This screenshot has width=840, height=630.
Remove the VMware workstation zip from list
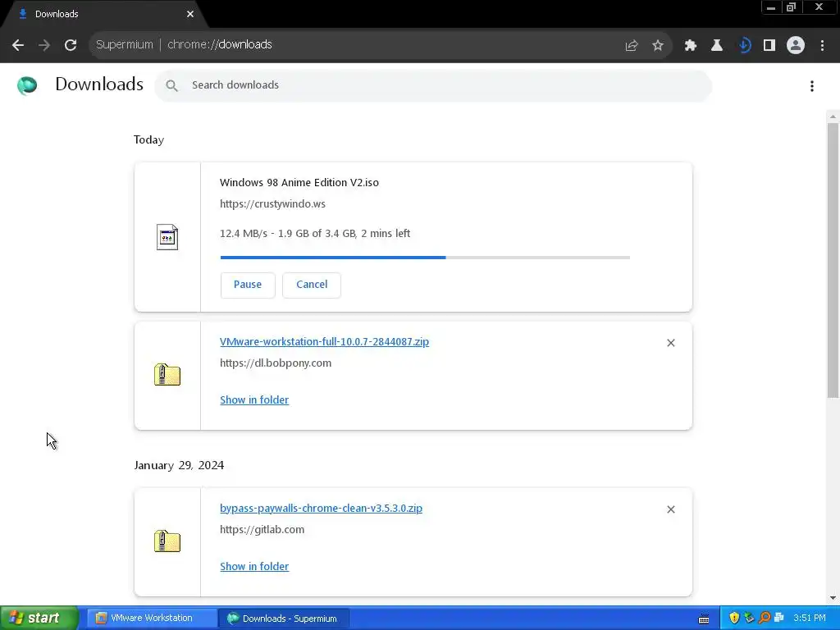[671, 343]
